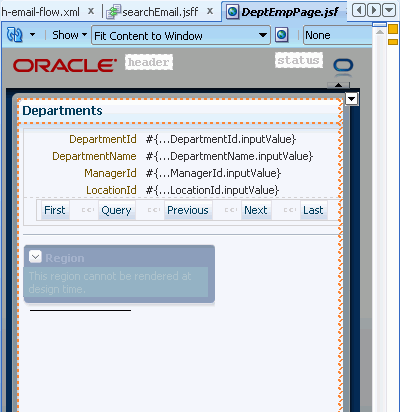Screen dimensions: 400x412
Task: Collapse the Region placeholder chevron
Action: [35, 257]
